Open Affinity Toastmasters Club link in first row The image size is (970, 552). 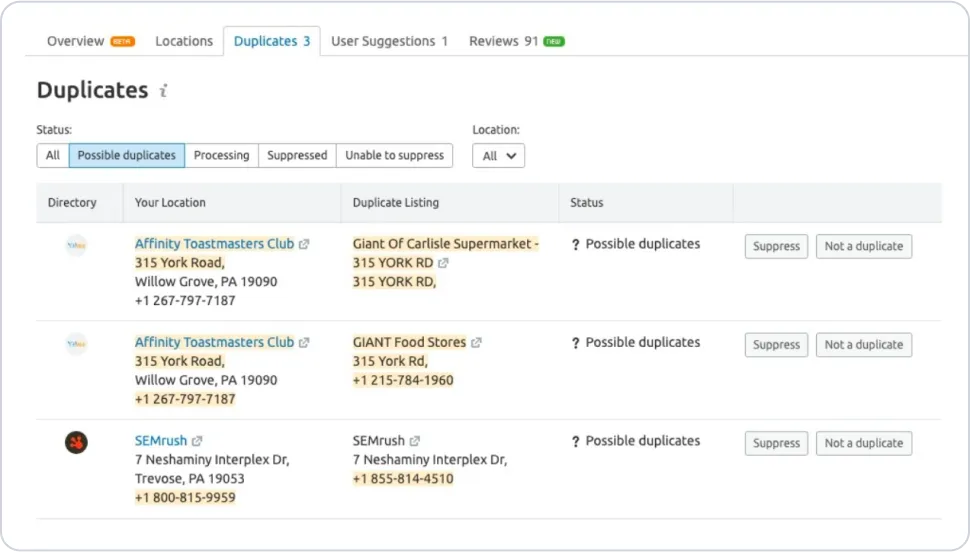[x=215, y=244]
